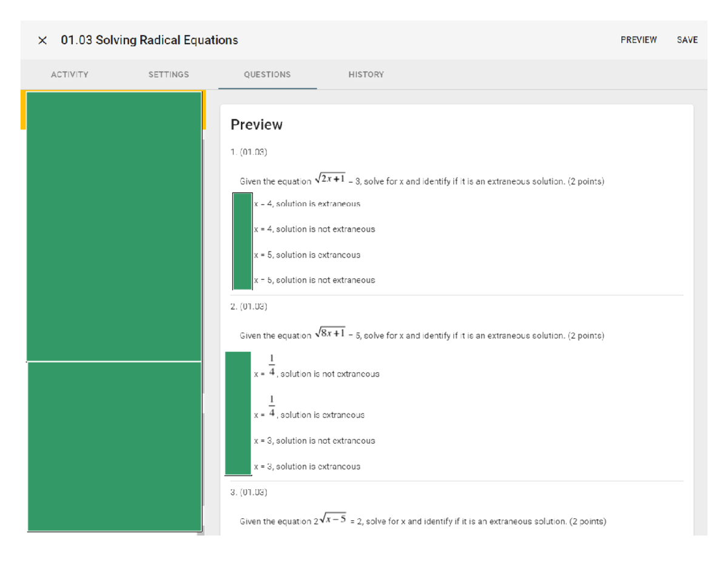Image resolution: width=728 pixels, height=562 pixels.
Task: Click question 2 text with √(8x+1) equation
Action: point(422,334)
